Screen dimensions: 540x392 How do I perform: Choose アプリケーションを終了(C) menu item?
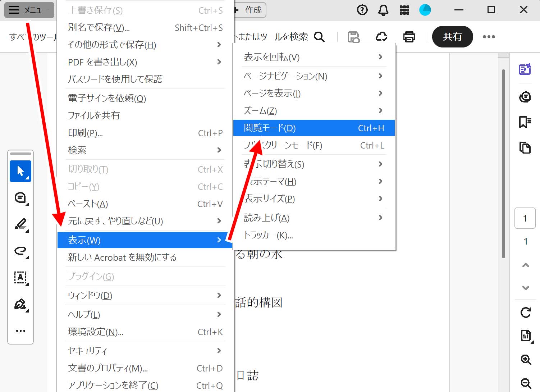click(x=146, y=385)
